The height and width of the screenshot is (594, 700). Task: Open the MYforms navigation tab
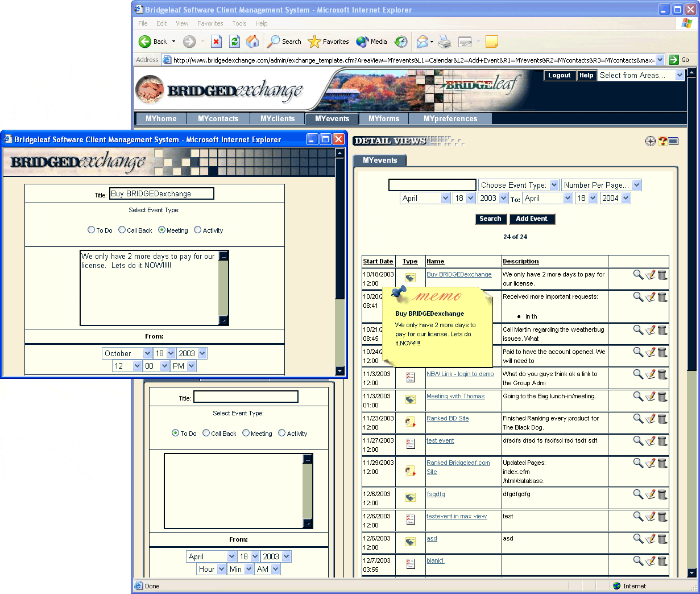384,119
